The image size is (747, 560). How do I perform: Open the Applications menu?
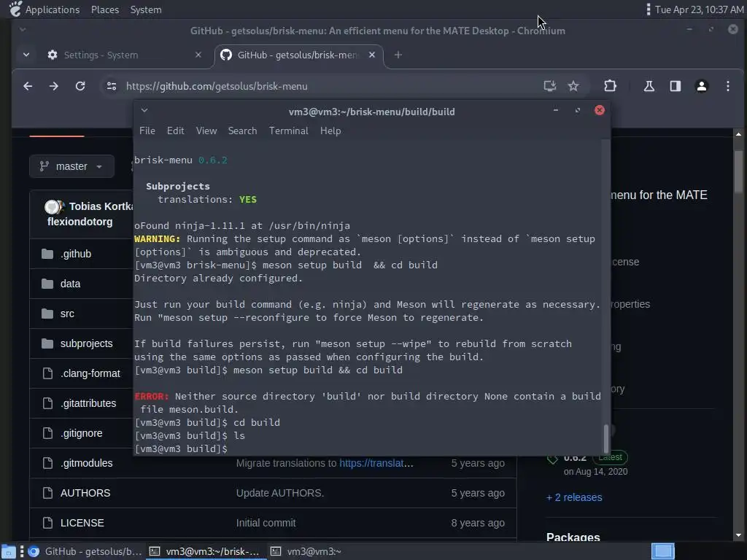pos(53,9)
